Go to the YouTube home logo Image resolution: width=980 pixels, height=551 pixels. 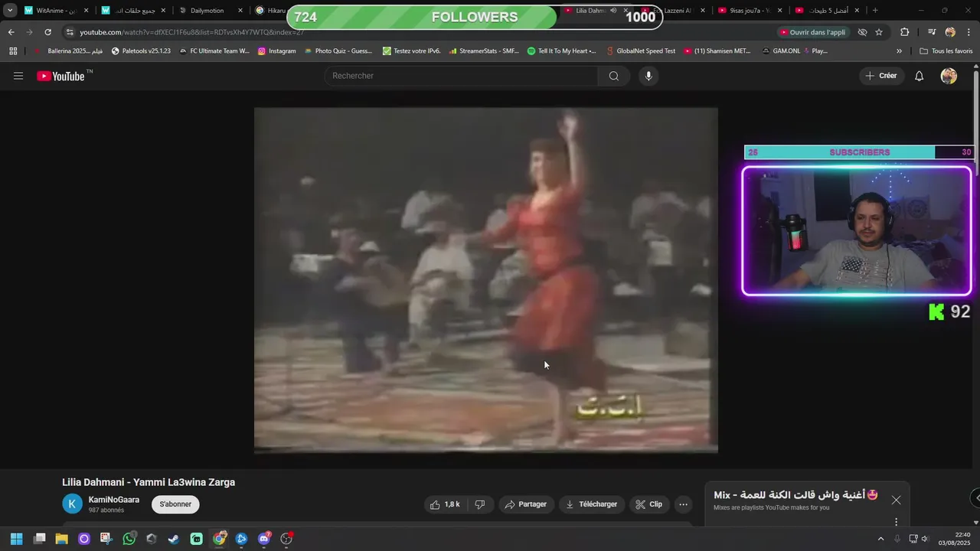pyautogui.click(x=60, y=76)
